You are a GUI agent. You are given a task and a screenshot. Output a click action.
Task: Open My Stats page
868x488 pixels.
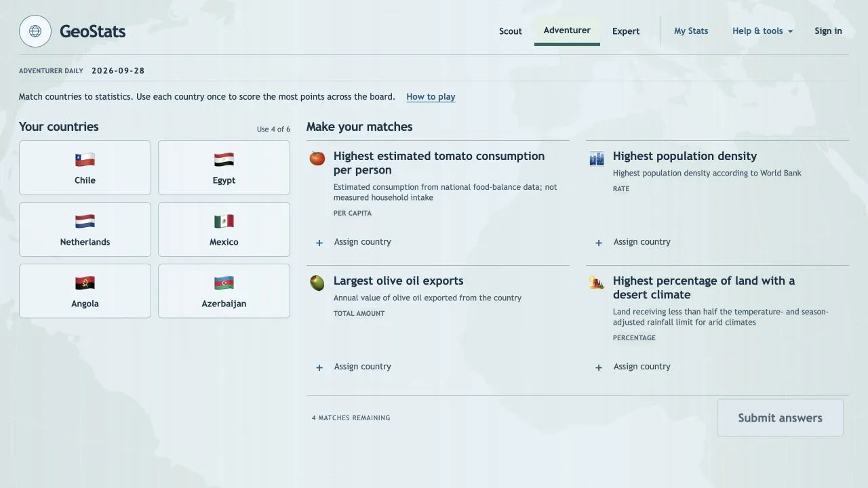pos(691,31)
